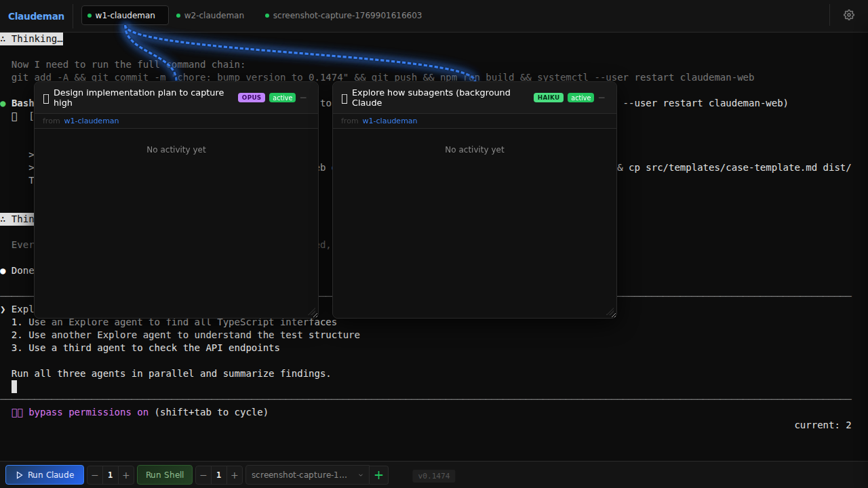Minimize the Design implementation plan panel
Viewport: 868px width, 488px height.
coord(303,98)
